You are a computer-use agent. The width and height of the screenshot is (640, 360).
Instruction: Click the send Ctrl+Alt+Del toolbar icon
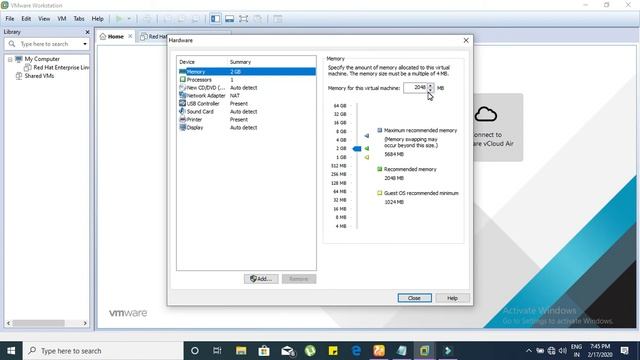tap(147, 19)
